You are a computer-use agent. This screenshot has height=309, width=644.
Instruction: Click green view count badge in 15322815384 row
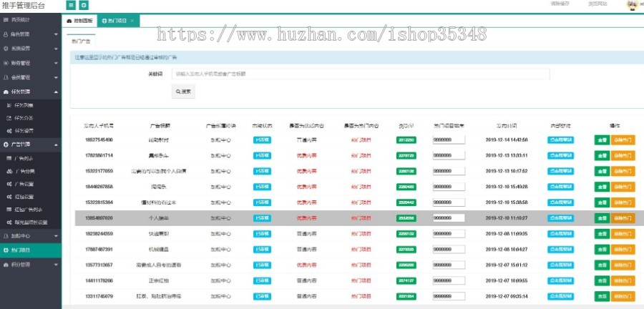[x=406, y=202]
